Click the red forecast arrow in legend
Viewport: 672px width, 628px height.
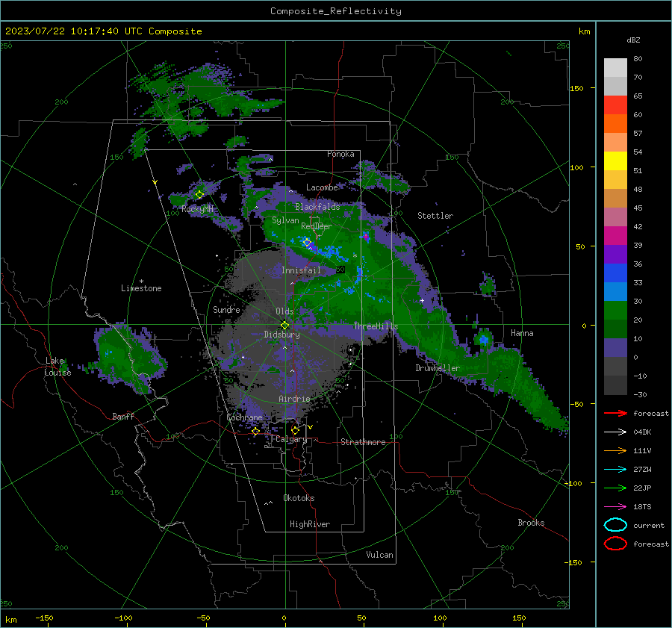[x=615, y=413]
